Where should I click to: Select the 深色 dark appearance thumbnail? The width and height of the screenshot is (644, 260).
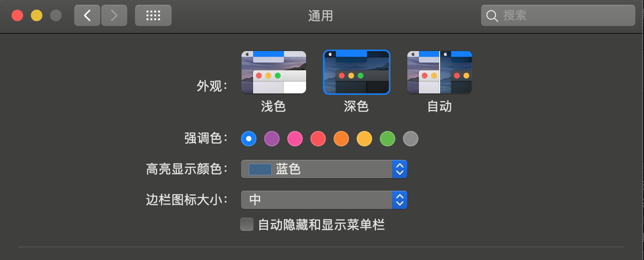356,72
